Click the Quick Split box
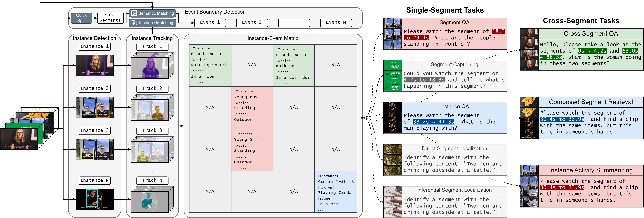Image resolution: width=644 pixels, height=218 pixels. pyautogui.click(x=81, y=18)
